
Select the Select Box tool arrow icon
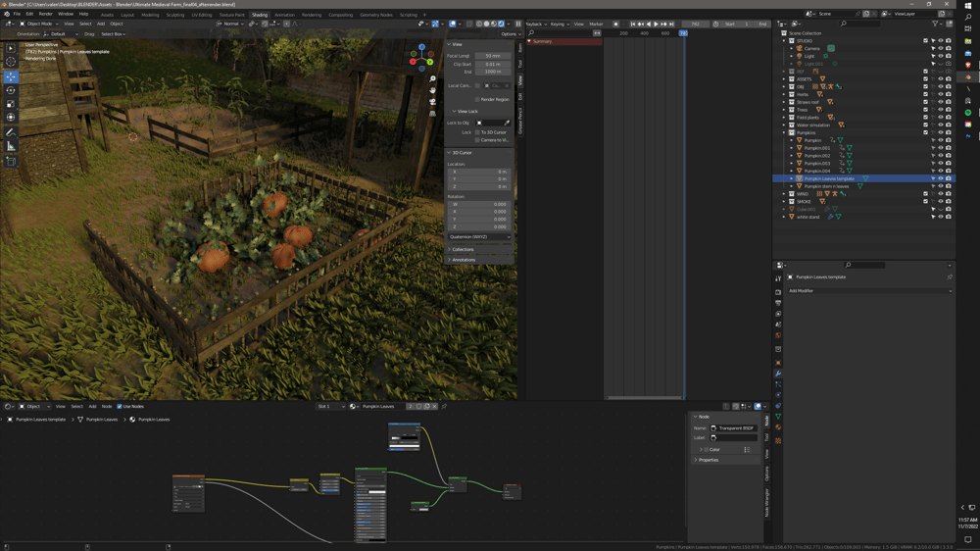pos(11,48)
